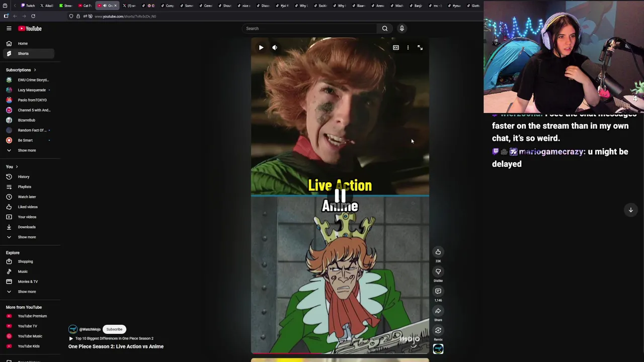Go to YouTube home via logo
The image size is (644, 362).
tap(30, 29)
